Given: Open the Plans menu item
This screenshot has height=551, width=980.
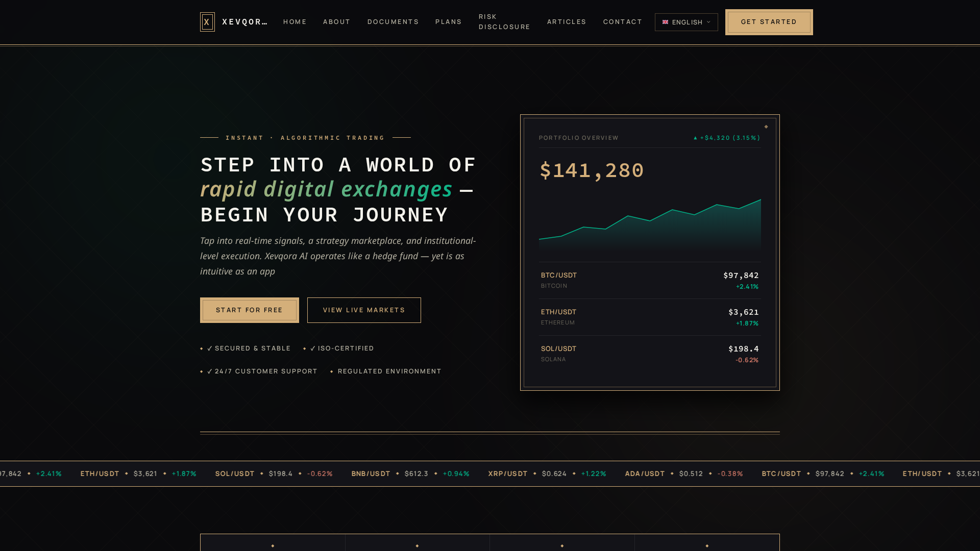Looking at the screenshot, I should click(x=448, y=22).
